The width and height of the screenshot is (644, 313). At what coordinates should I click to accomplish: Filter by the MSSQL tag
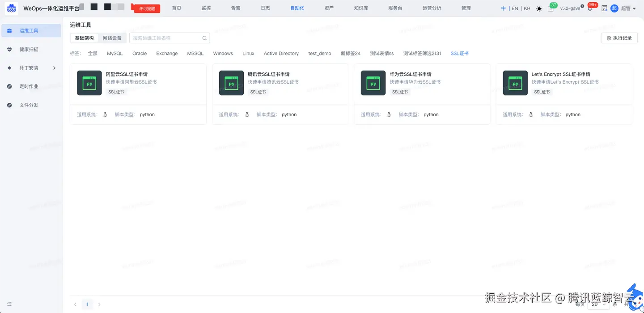195,53
